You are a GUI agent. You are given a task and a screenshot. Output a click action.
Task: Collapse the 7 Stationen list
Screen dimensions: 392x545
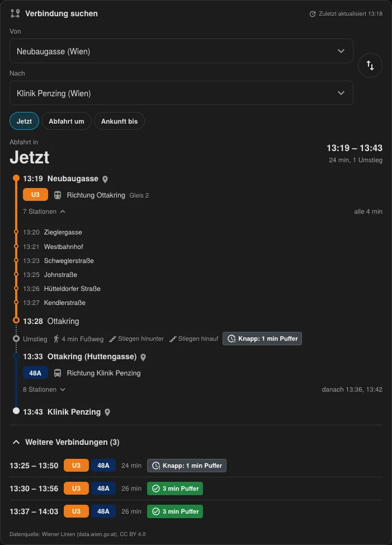point(44,212)
